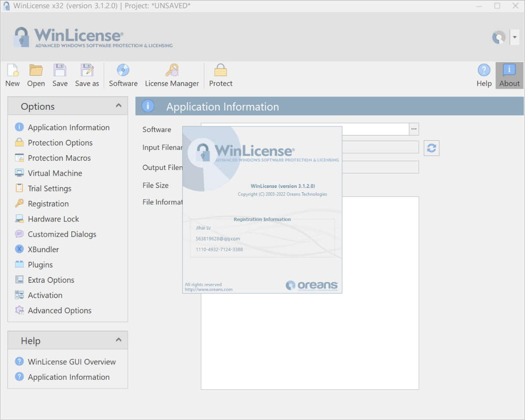The height and width of the screenshot is (420, 525).
Task: Open Virtual Machine settings
Action: click(x=55, y=174)
